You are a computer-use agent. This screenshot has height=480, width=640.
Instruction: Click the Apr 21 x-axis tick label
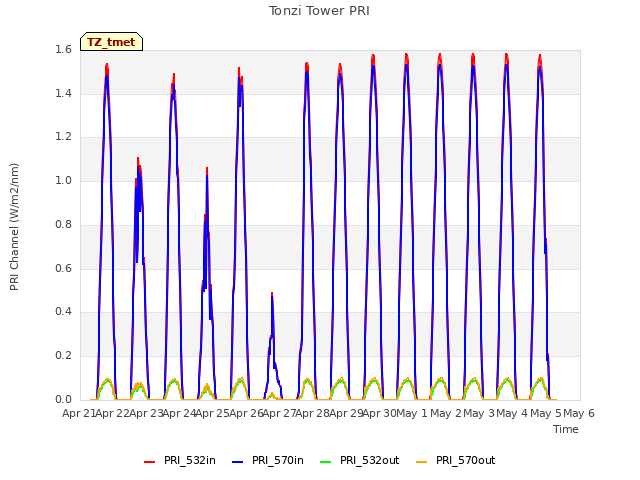[x=78, y=413]
